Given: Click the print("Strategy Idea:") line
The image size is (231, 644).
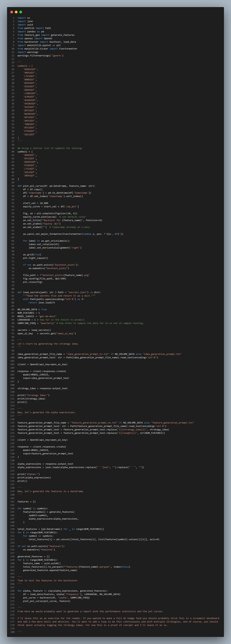Looking at the screenshot, I should [x=33, y=395].
